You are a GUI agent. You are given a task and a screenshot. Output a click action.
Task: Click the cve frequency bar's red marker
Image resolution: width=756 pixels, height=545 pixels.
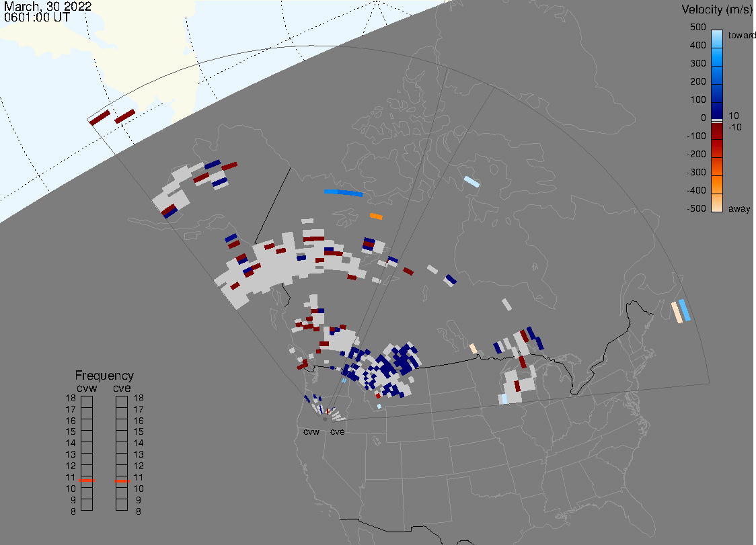[x=122, y=481]
